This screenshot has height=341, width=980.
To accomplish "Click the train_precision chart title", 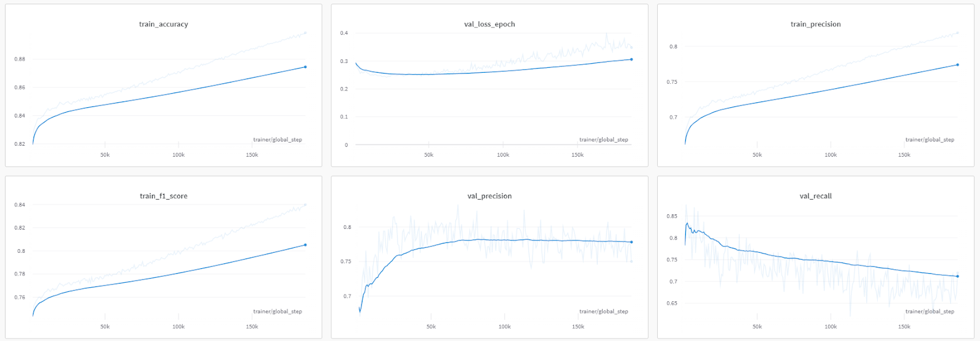I will [815, 24].
